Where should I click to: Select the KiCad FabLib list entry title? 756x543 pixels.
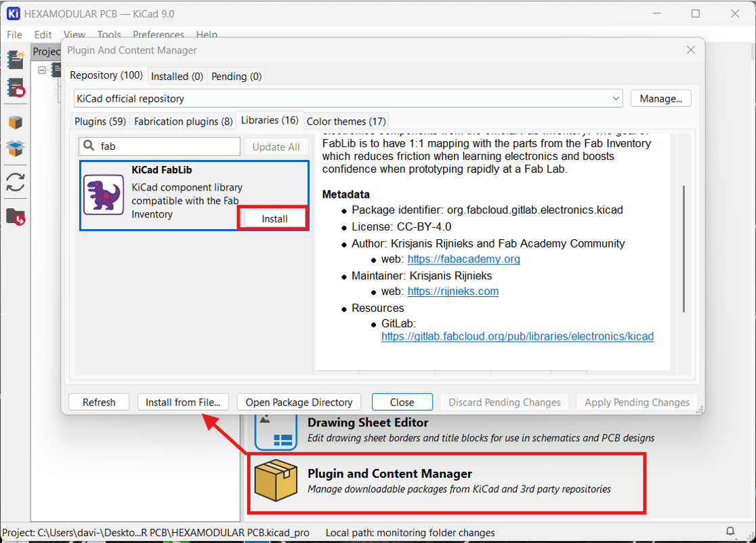[161, 170]
